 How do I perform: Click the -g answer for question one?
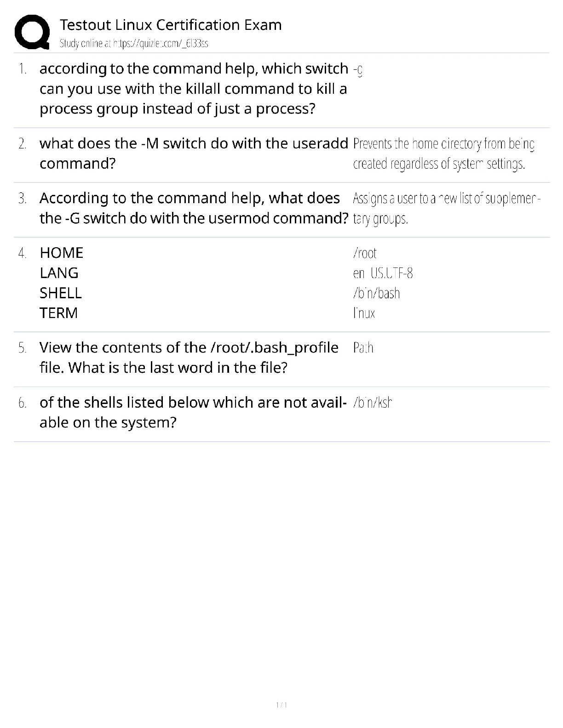click(358, 69)
